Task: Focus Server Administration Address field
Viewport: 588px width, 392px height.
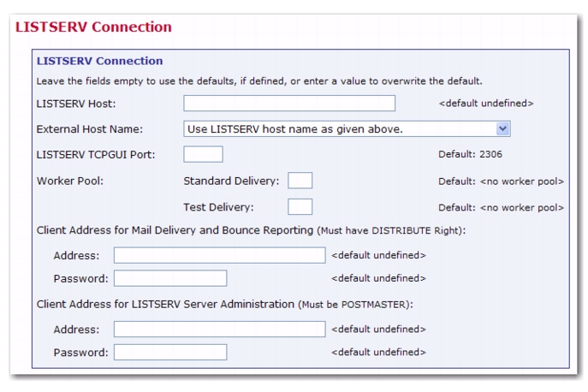Action: (220, 329)
